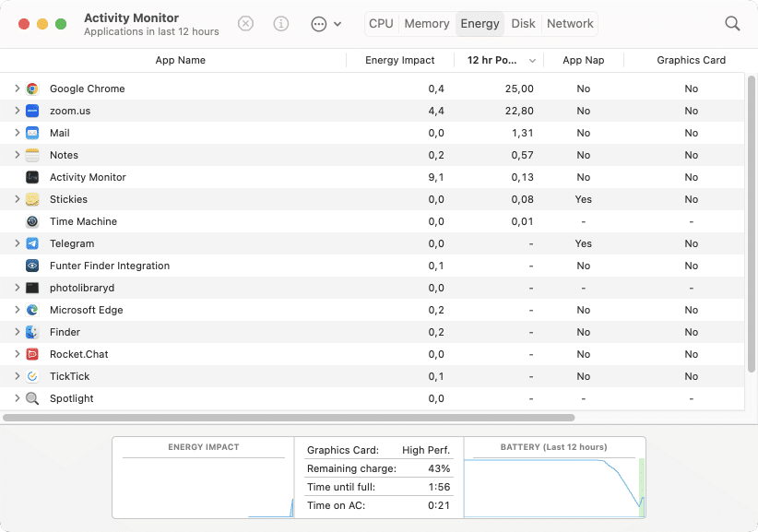
Task: Open process info with the i button
Action: pos(281,24)
